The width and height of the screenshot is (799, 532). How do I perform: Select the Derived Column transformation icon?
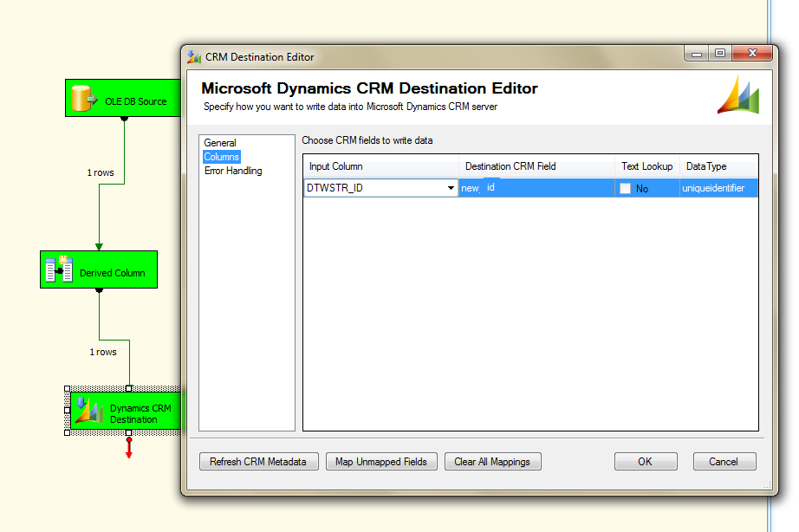pos(57,269)
